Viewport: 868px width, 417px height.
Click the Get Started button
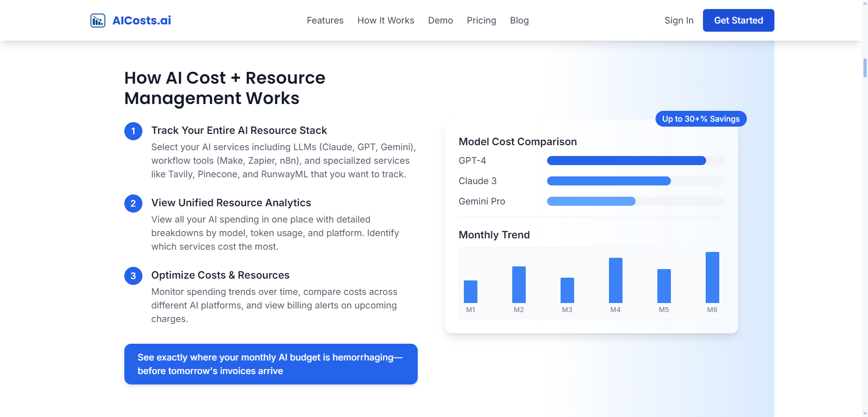pyautogui.click(x=738, y=20)
